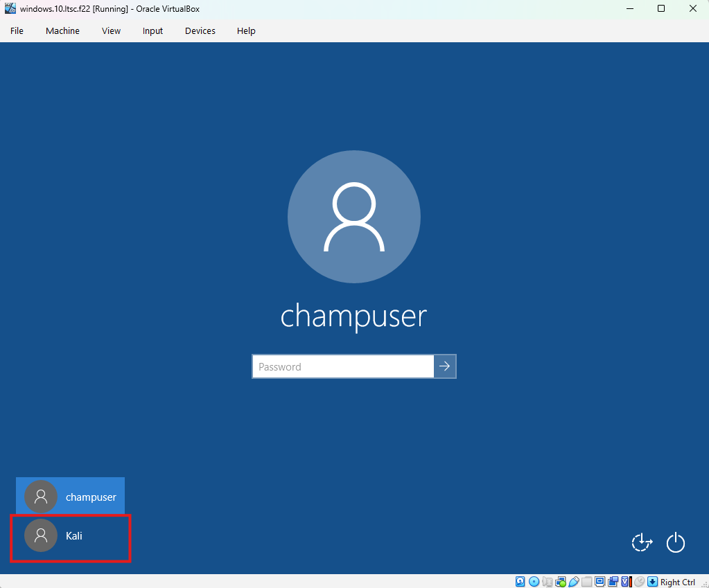Click the hard disk activity status icon
The width and height of the screenshot is (709, 588).
(520, 582)
